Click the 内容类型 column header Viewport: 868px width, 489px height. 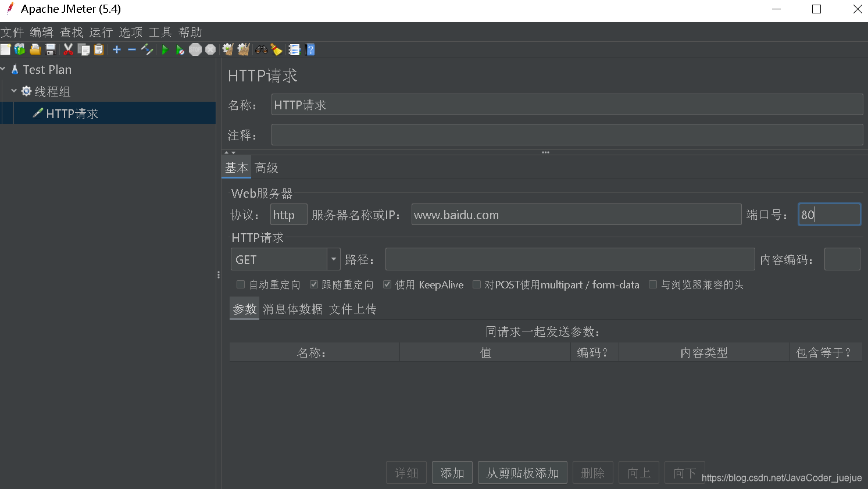point(704,352)
